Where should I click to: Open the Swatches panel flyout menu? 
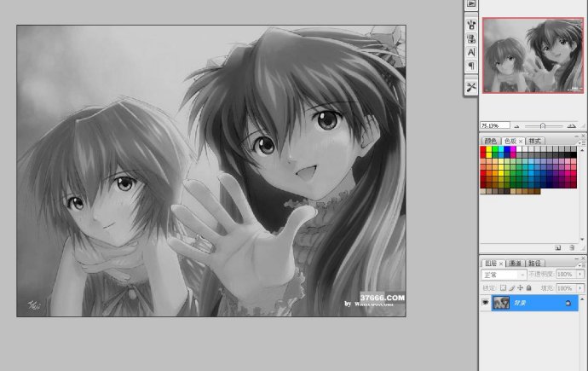pos(582,143)
